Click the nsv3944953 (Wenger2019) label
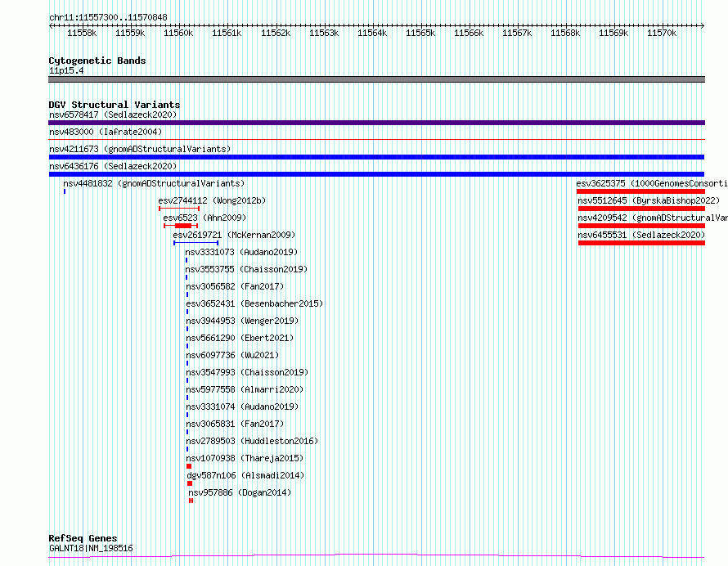The height and width of the screenshot is (566, 728). click(242, 321)
